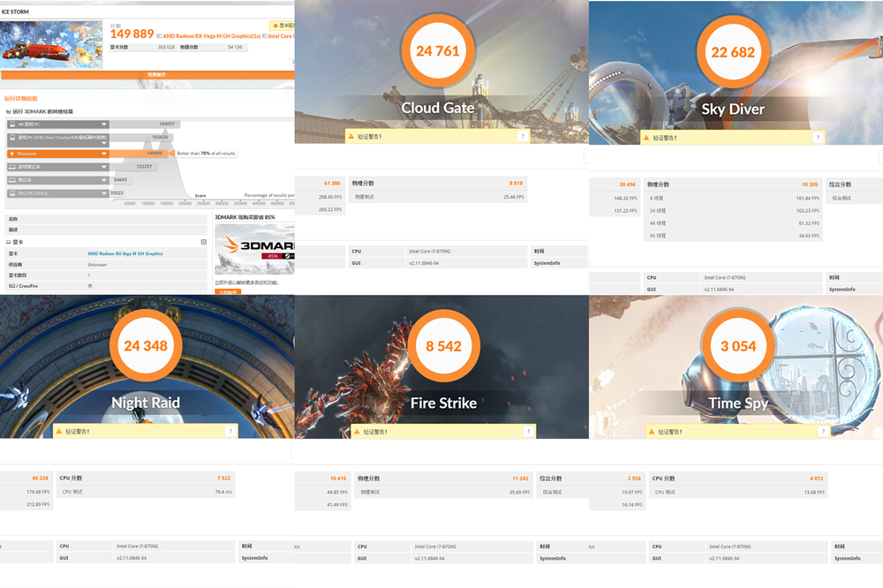Screen dimensions: 883x588
Task: Click the Fire Strike score circle 8 542
Action: (443, 346)
